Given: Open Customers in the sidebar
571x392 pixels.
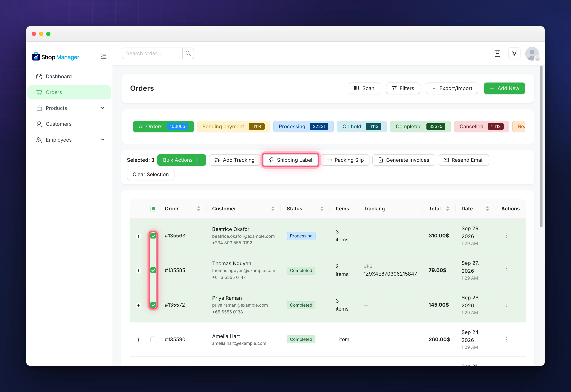Looking at the screenshot, I should (x=69, y=124).
